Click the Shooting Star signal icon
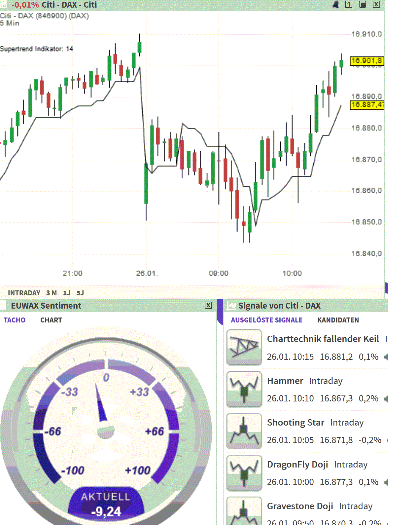The width and height of the screenshot is (420, 525). [x=244, y=431]
